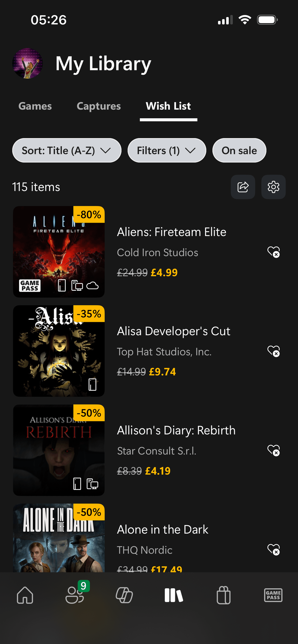The width and height of the screenshot is (298, 644).
Task: Switch to the Captures tab
Action: point(99,106)
